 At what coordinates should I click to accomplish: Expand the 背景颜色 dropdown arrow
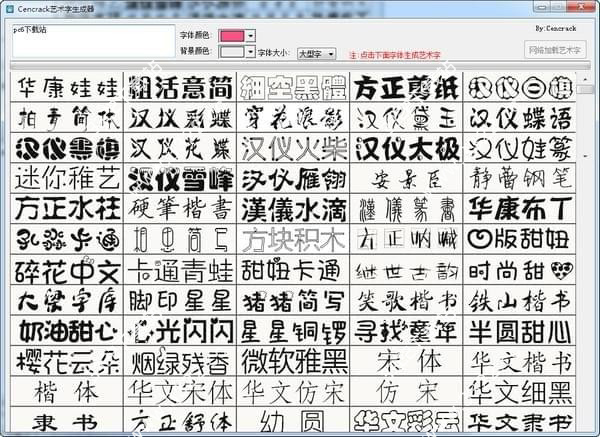click(250, 52)
